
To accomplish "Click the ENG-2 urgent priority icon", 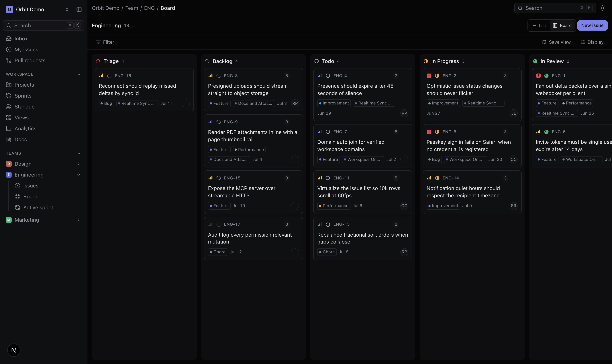I will click(429, 76).
